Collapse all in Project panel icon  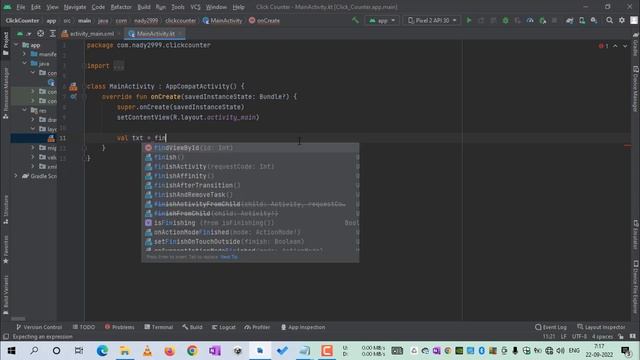point(53,33)
